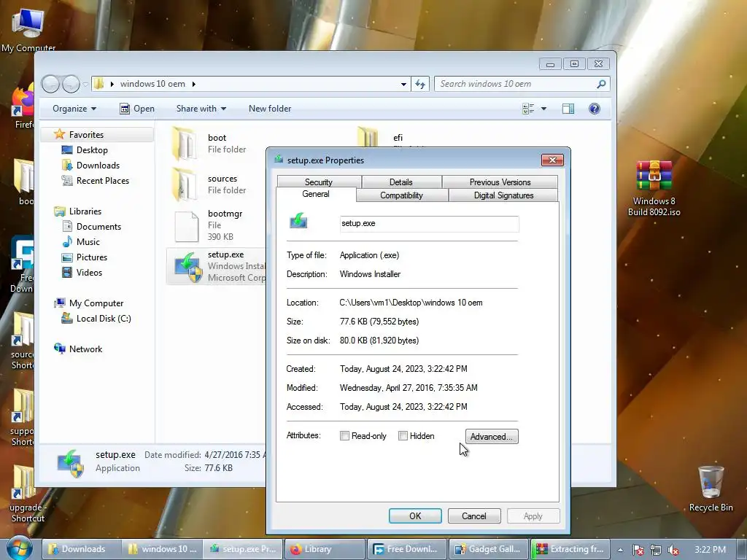Open the Digital Signatures tab

503,195
